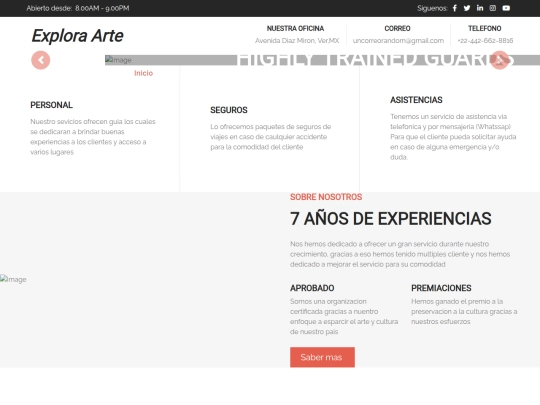This screenshot has width=540, height=405.
Task: Click the ASISTENCIAS description paragraph
Action: (x=453, y=137)
